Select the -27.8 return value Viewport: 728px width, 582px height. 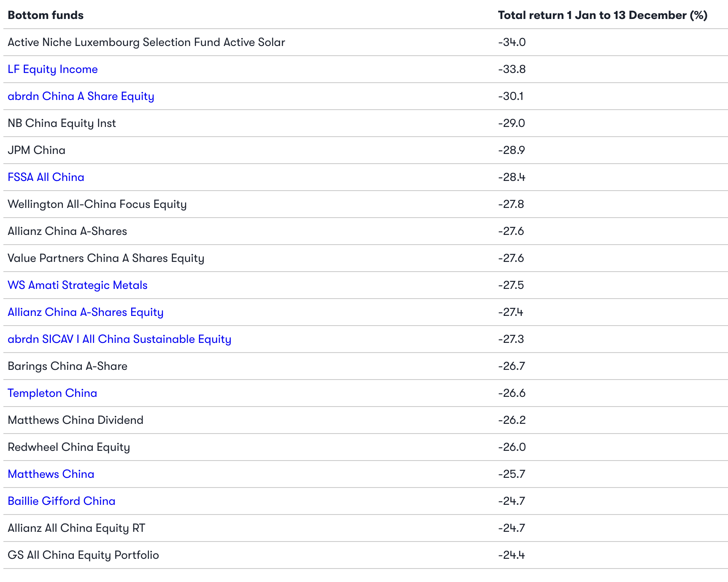click(x=511, y=204)
